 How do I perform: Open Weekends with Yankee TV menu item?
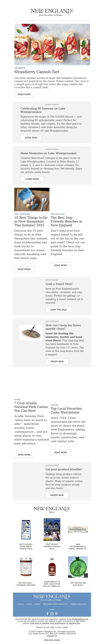[55, 604]
